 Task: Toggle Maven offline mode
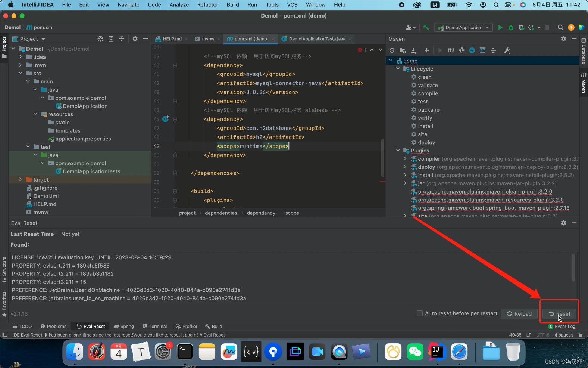point(462,50)
